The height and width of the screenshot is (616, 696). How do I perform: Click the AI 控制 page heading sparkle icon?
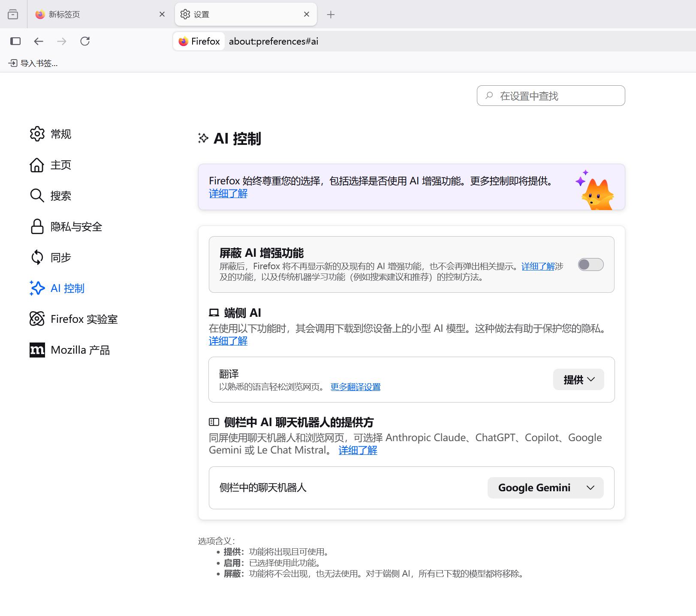[x=203, y=138]
